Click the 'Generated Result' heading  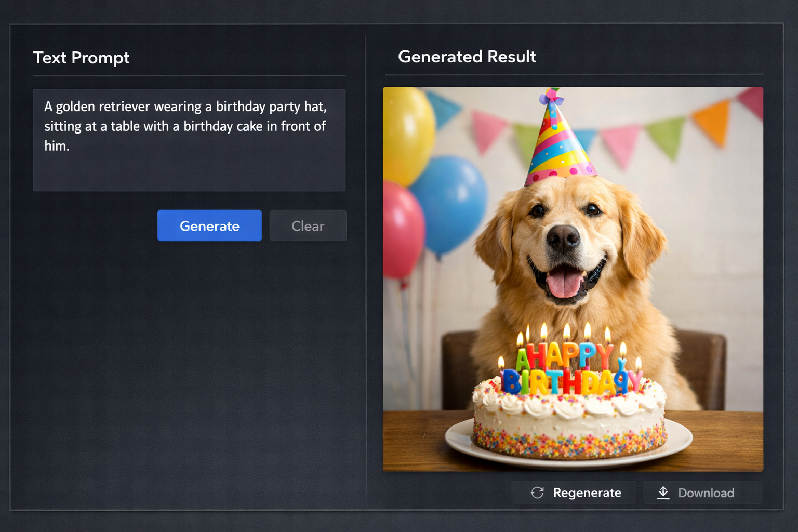467,57
